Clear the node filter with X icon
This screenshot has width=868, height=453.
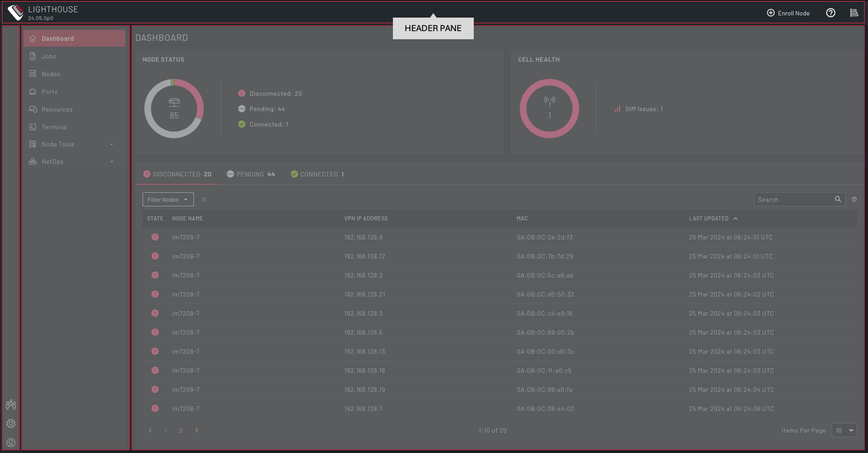[x=204, y=199]
